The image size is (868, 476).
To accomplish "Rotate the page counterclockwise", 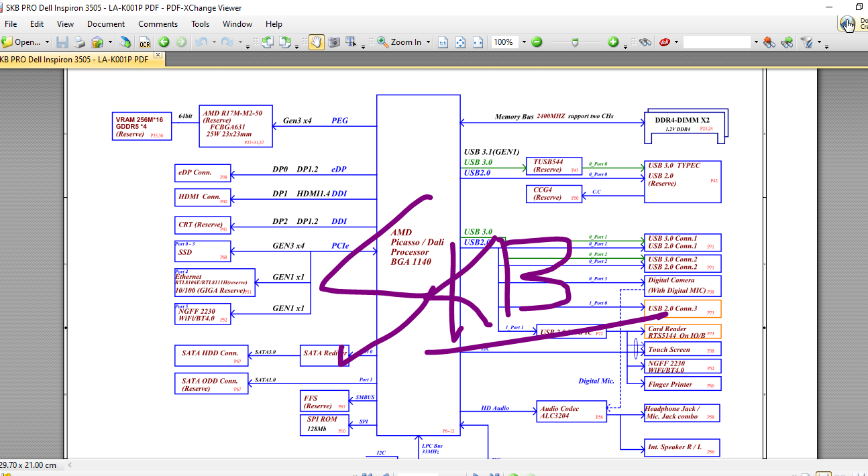I will pos(267,42).
